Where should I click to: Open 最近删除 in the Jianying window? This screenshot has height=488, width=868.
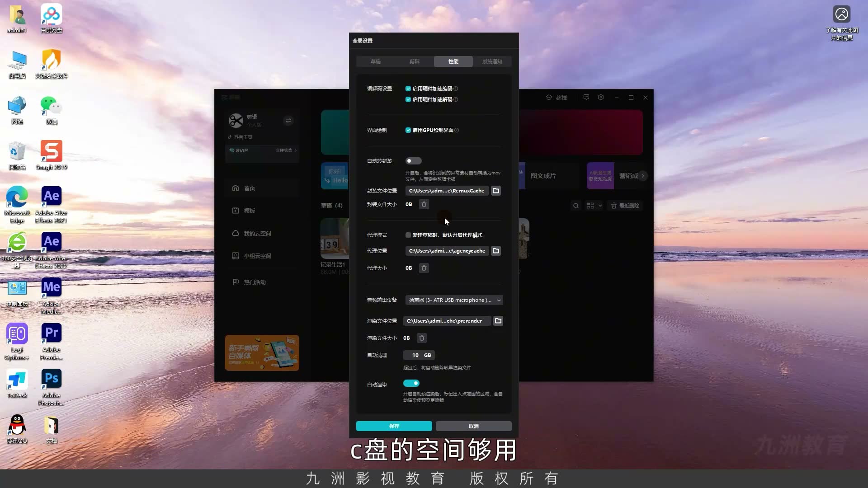tap(625, 206)
